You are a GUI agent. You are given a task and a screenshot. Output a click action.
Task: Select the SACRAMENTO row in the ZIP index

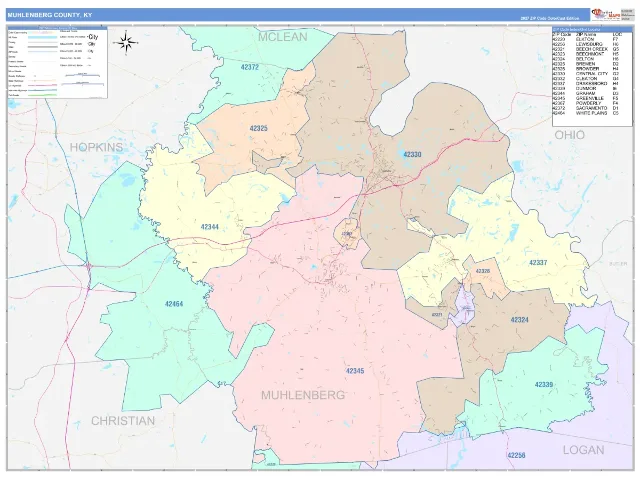(586, 108)
